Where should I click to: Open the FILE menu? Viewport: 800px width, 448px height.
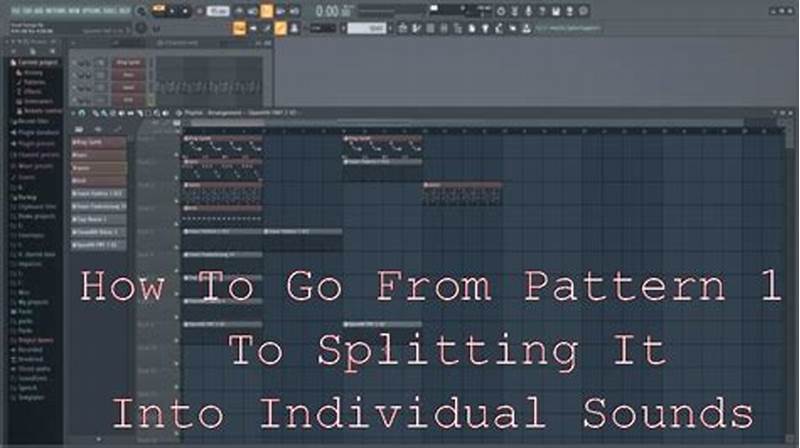pos(15,10)
